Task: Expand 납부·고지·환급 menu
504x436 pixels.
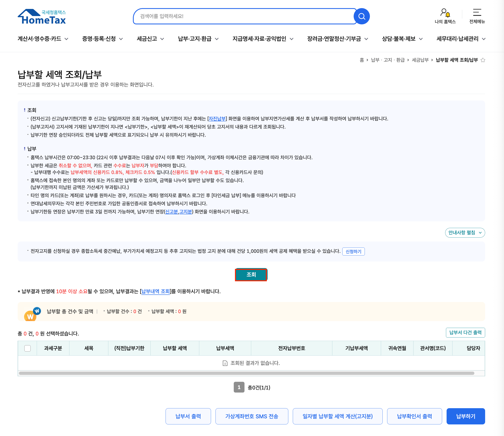Action: point(198,39)
